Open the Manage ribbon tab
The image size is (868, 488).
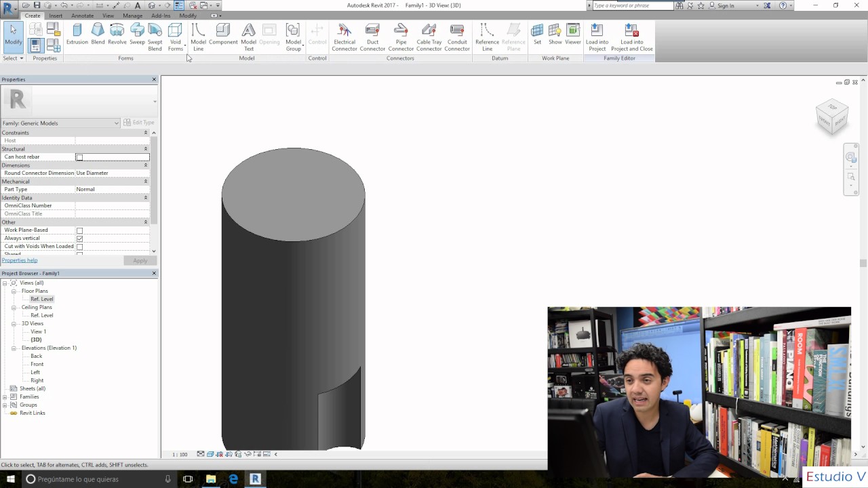coord(132,16)
